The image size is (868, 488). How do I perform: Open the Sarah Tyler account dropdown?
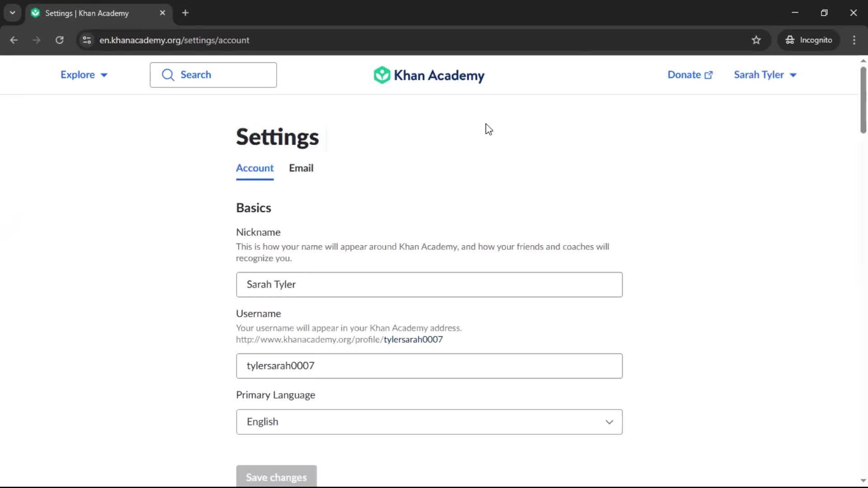click(x=765, y=75)
